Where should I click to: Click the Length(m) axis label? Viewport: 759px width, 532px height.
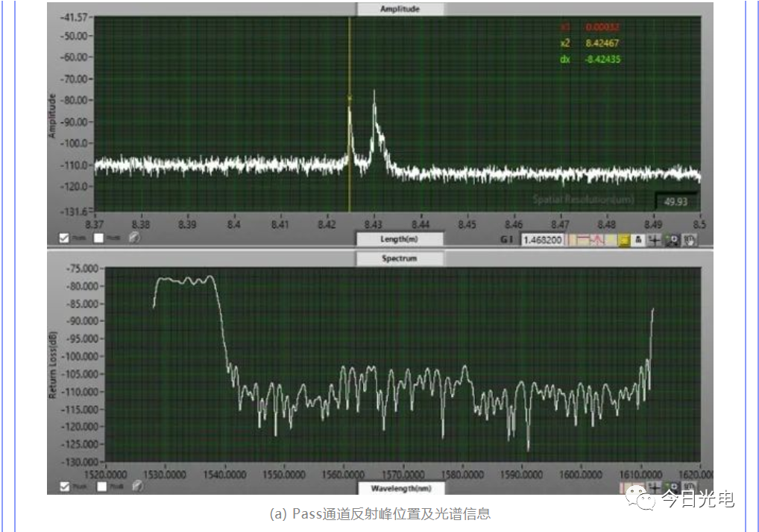(400, 239)
